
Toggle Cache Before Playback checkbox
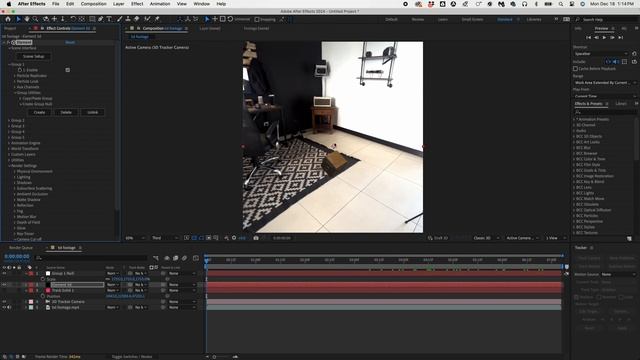(576, 69)
